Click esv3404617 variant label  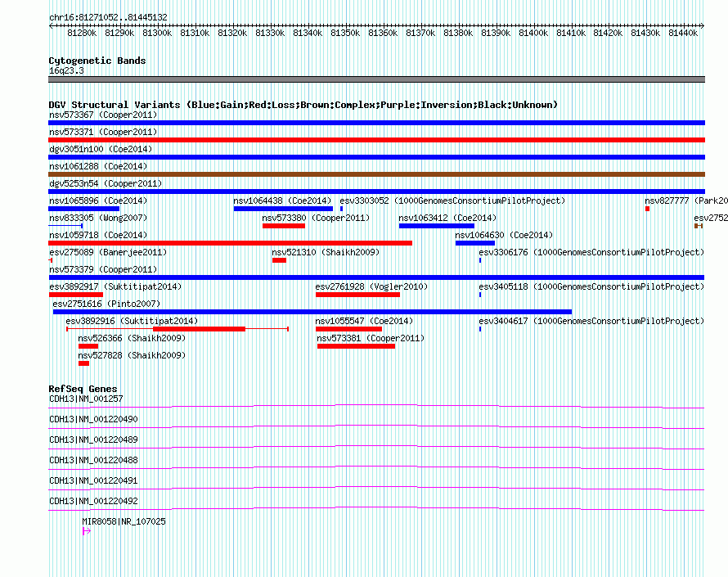[x=591, y=321]
